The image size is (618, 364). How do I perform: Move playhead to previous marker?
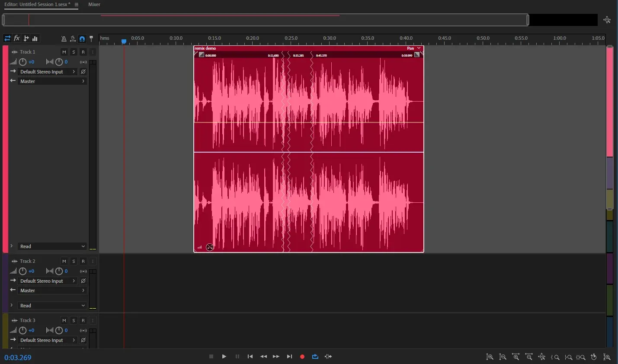(250, 357)
